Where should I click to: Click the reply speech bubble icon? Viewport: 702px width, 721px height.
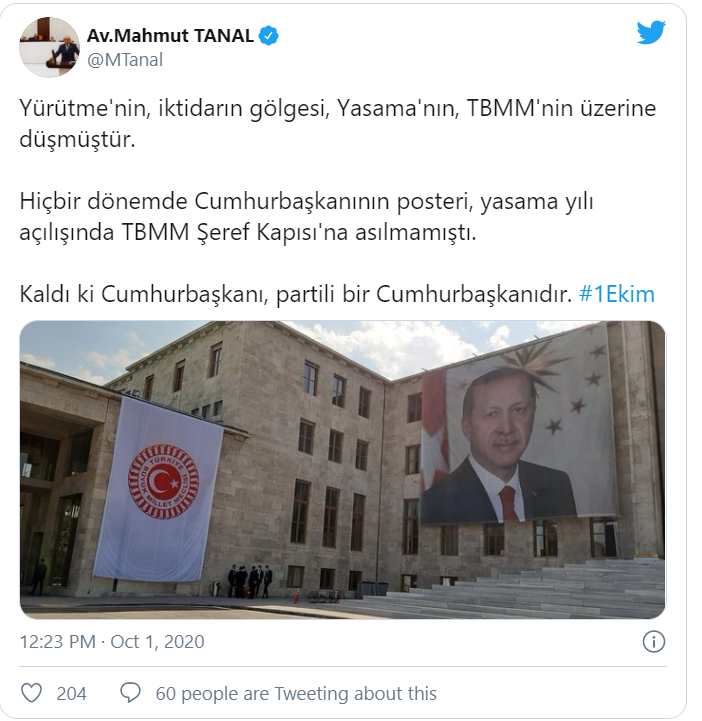(130, 693)
